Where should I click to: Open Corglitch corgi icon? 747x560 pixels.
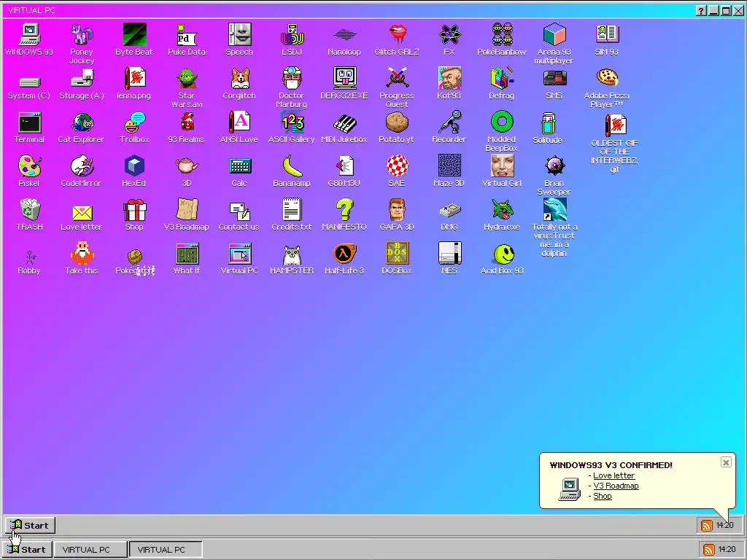point(239,79)
